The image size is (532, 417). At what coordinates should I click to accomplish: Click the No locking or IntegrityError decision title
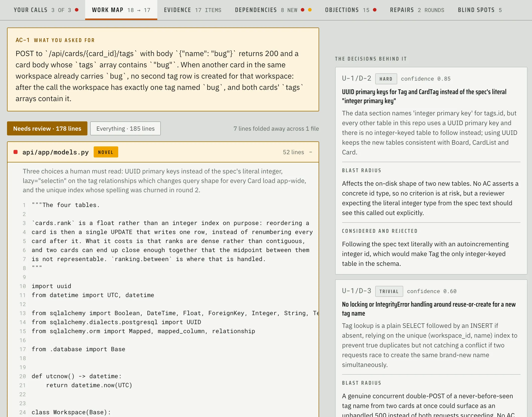pos(429,309)
